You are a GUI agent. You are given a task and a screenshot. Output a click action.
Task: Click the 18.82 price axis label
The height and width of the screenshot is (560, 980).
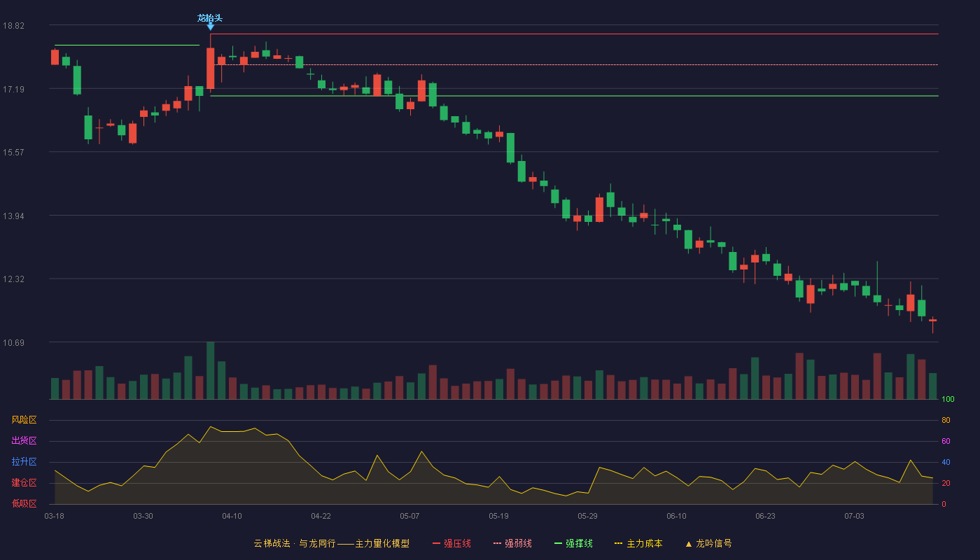tap(13, 26)
